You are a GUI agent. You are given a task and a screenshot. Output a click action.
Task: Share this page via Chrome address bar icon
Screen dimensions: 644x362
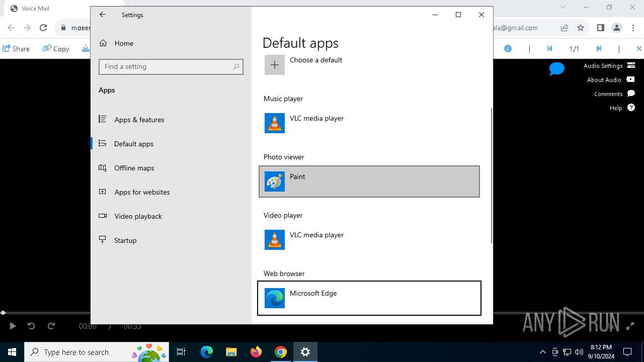pos(565,28)
